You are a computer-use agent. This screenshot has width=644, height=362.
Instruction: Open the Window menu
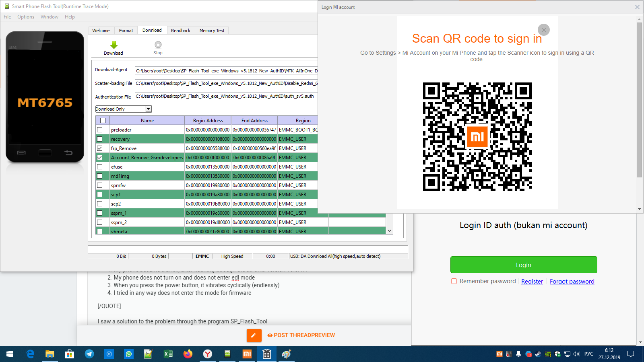click(50, 17)
